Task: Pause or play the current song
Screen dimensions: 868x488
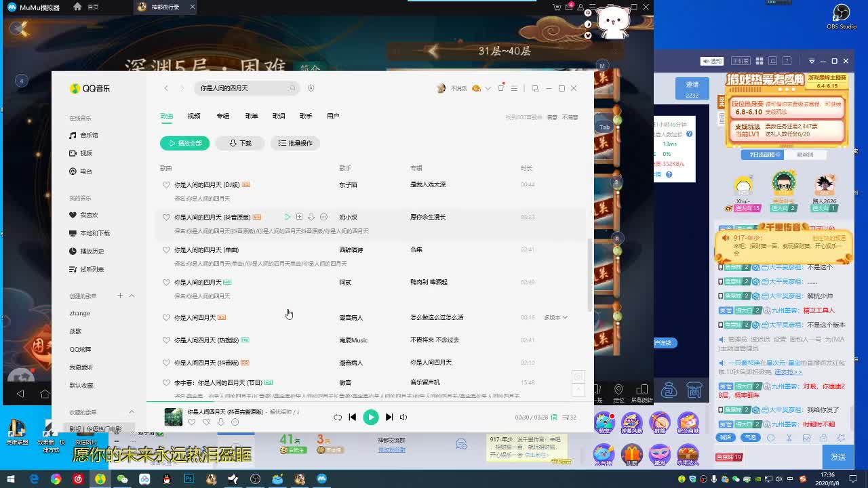Action: (371, 417)
